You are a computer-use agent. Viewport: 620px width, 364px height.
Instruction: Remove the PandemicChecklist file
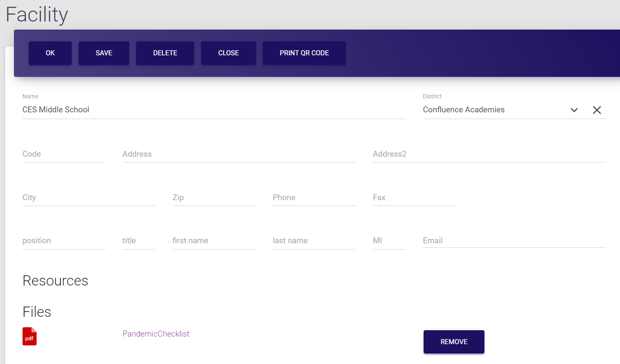click(454, 342)
